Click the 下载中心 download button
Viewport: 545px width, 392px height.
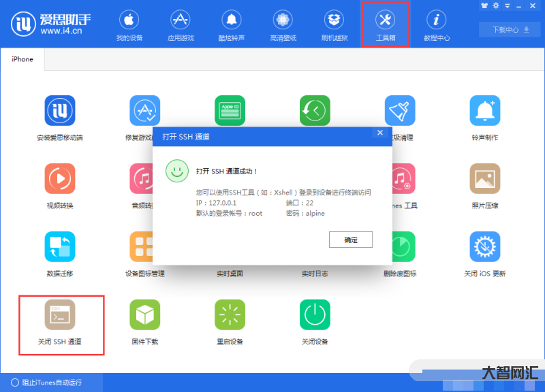(510, 29)
